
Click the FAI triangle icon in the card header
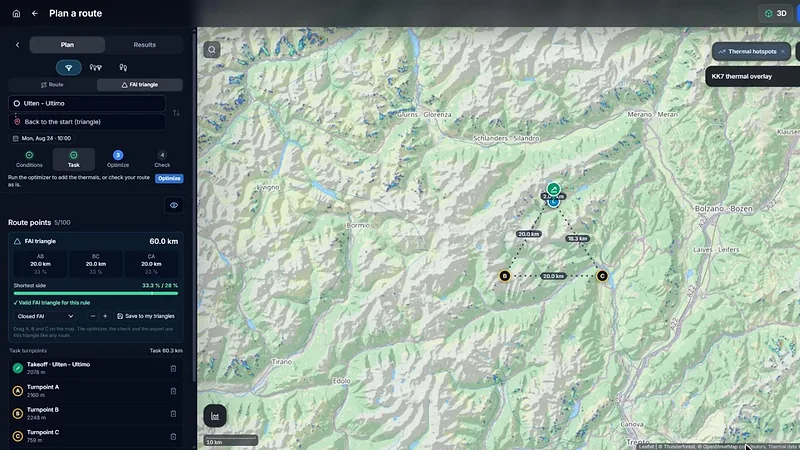click(17, 241)
